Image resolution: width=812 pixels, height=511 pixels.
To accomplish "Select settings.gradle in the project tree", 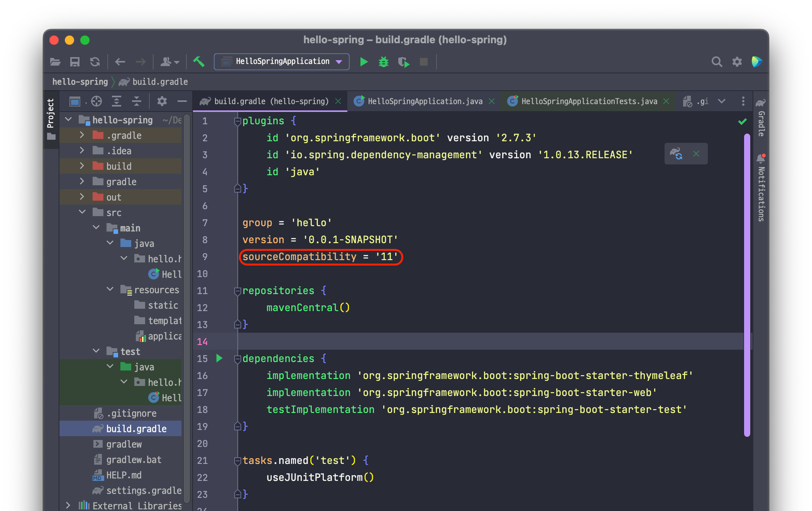I will tap(143, 491).
